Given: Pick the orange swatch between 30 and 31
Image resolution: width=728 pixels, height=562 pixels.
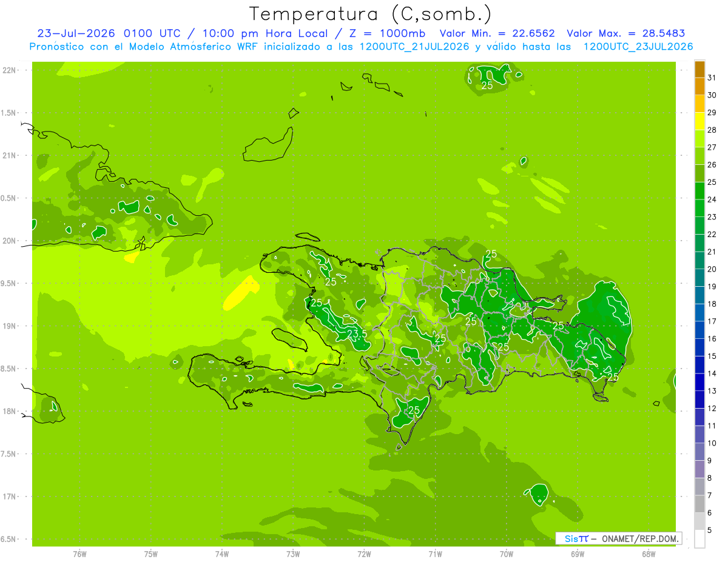Looking at the screenshot, I should pyautogui.click(x=699, y=86).
